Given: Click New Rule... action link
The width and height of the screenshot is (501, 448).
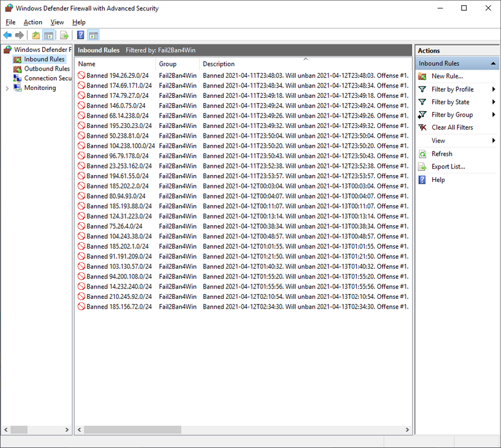Looking at the screenshot, I should point(447,76).
